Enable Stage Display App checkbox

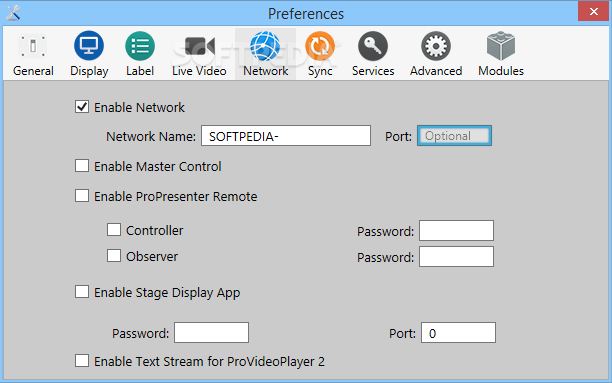click(82, 292)
